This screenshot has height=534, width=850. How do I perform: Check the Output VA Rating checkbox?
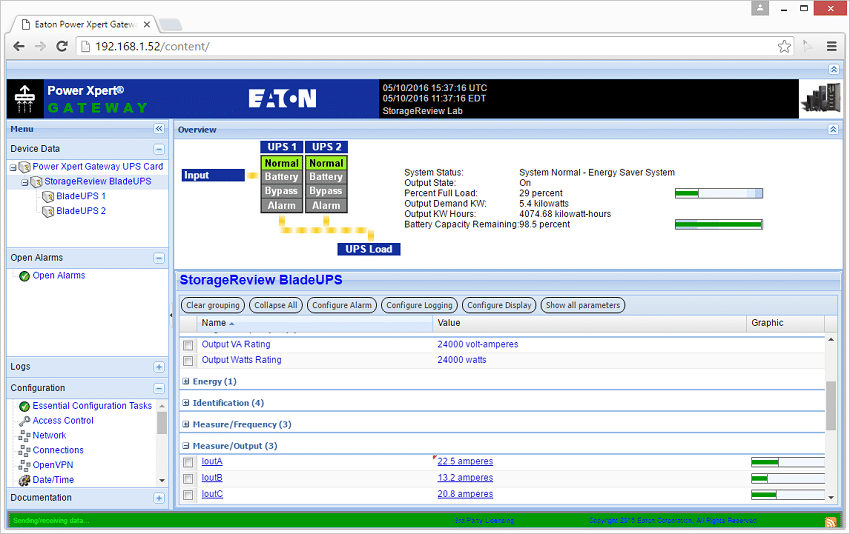pyautogui.click(x=188, y=345)
